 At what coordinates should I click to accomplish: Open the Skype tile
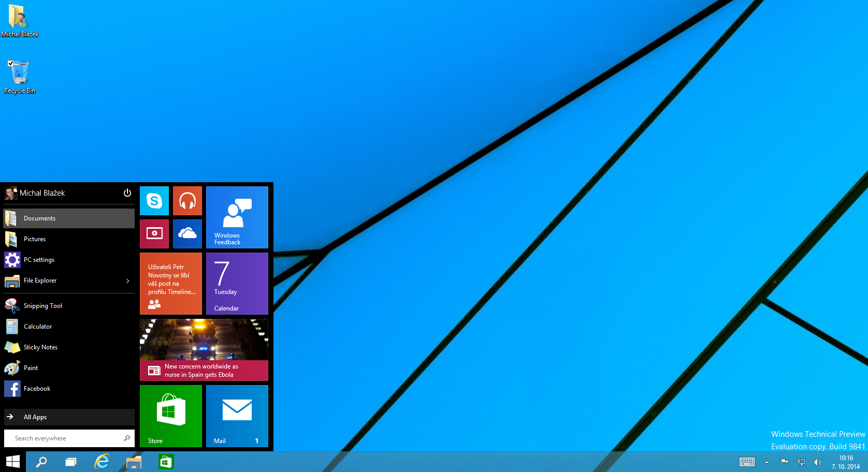click(x=154, y=201)
